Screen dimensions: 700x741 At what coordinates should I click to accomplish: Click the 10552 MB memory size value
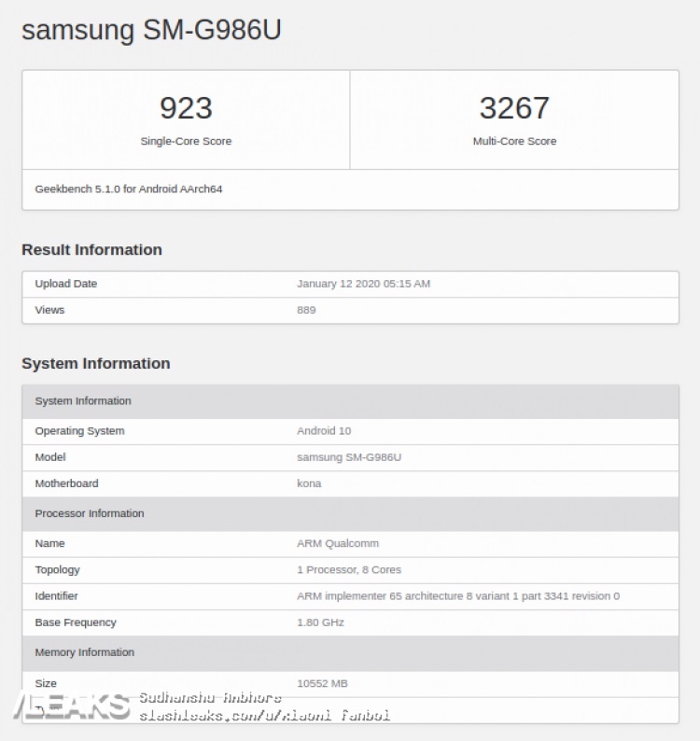click(x=322, y=683)
